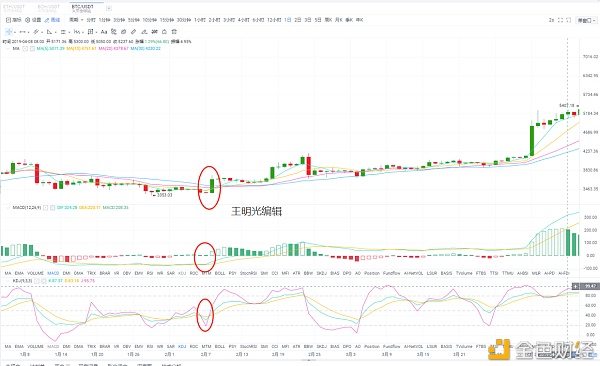Select the 1小时 interval
The width and height of the screenshot is (600, 366).
pyautogui.click(x=200, y=20)
